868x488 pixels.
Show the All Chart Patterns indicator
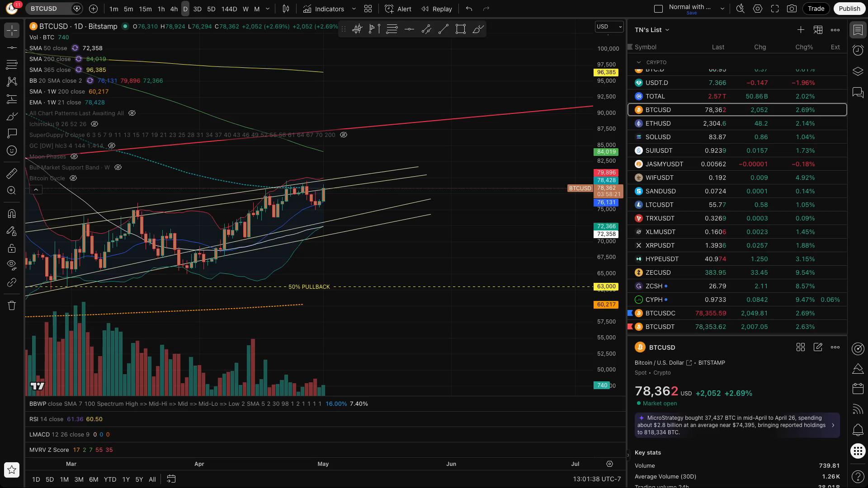[132, 113]
